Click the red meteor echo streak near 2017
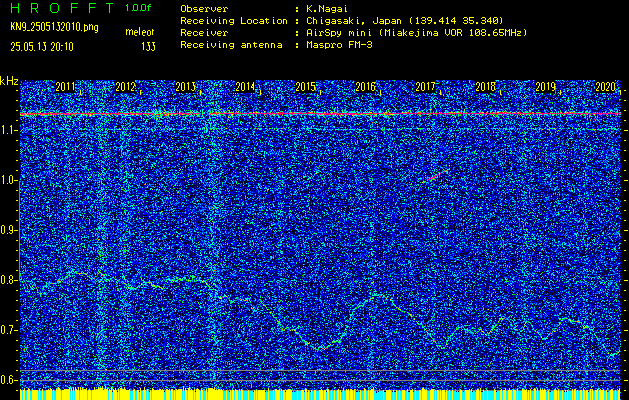Image resolution: width=629 pixels, height=400 pixels. tap(436, 176)
